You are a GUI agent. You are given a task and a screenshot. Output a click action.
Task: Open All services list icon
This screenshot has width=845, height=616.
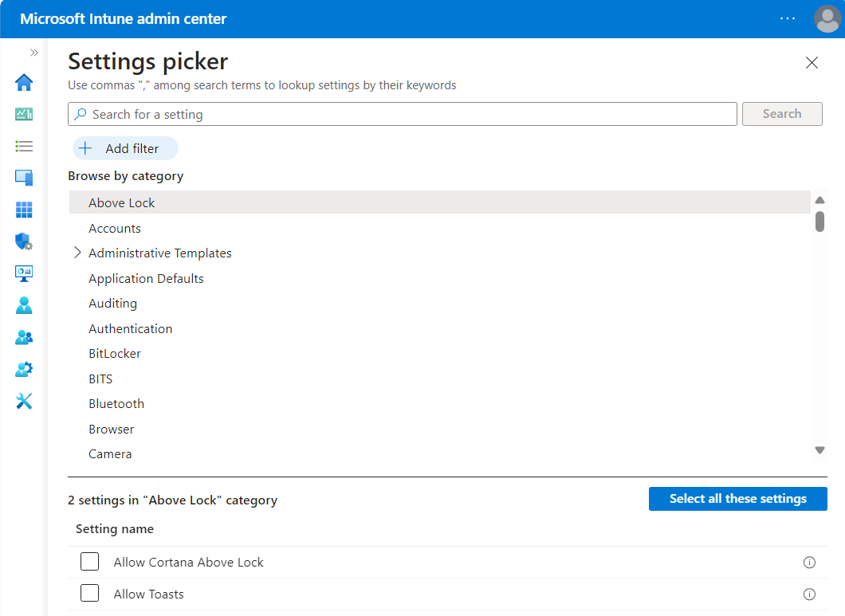[24, 146]
